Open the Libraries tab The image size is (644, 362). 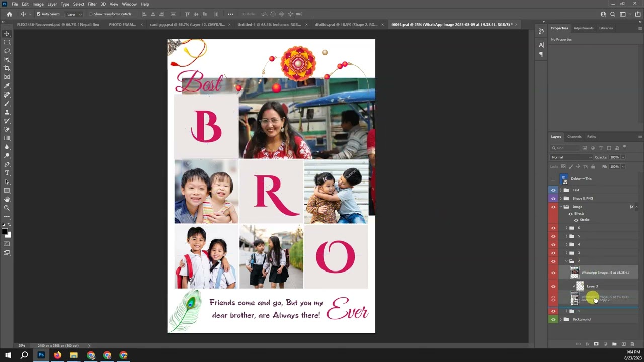pyautogui.click(x=606, y=28)
